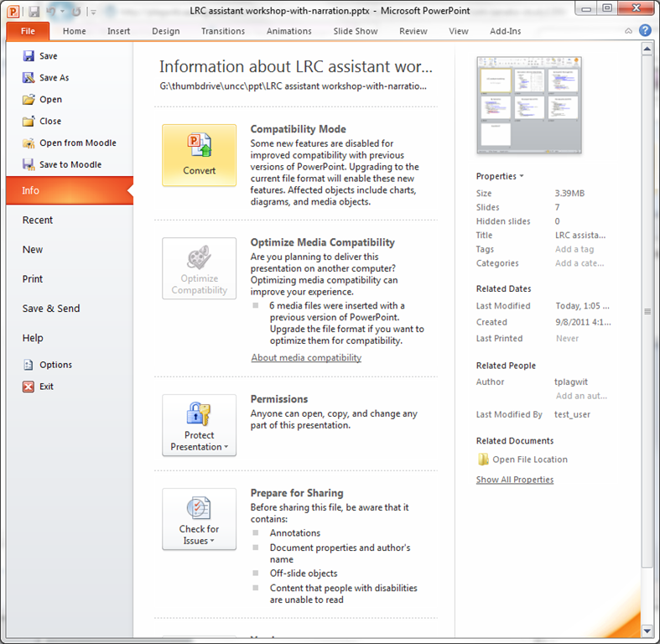Click the Add a tag field
The image size is (660, 644).
(x=574, y=249)
